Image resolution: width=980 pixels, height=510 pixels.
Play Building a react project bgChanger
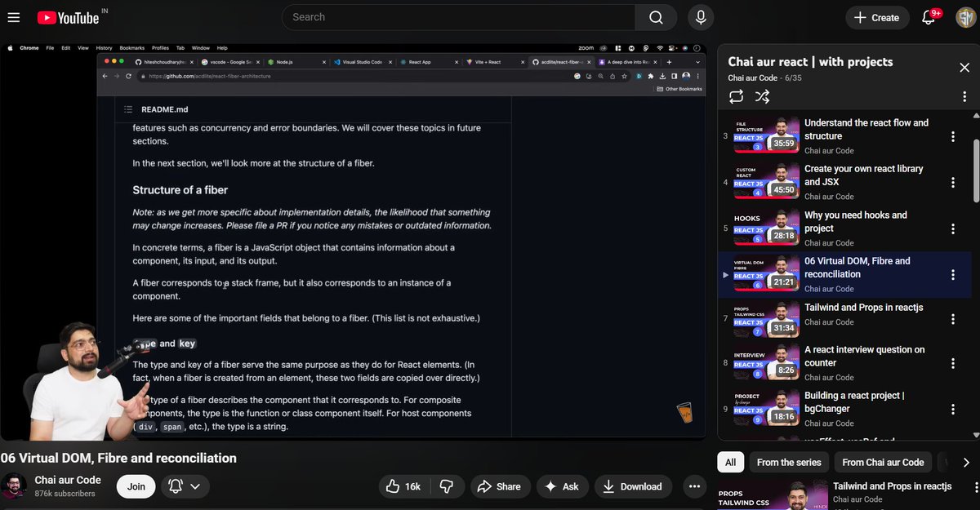click(854, 401)
